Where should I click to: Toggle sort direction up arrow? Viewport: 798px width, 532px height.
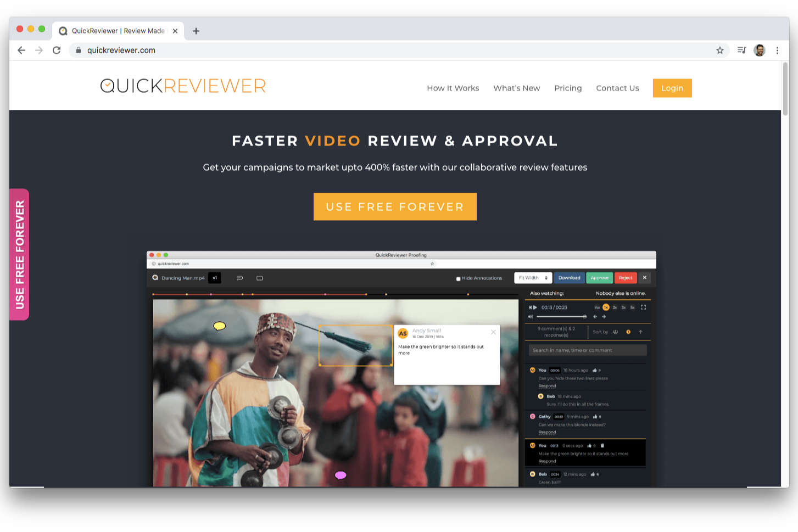(640, 332)
